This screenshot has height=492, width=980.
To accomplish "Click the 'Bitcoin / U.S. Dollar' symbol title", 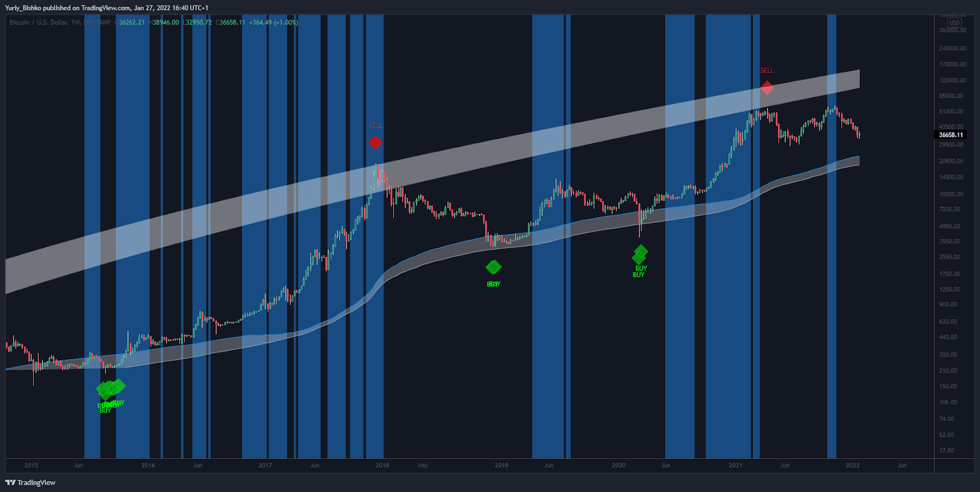I will [x=39, y=23].
